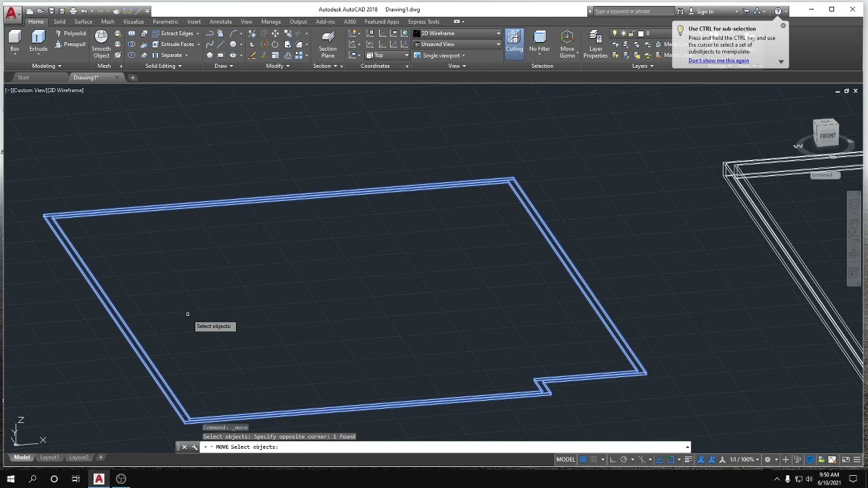Open the Help question mark icon
This screenshot has height=488, width=868.
coord(778,11)
